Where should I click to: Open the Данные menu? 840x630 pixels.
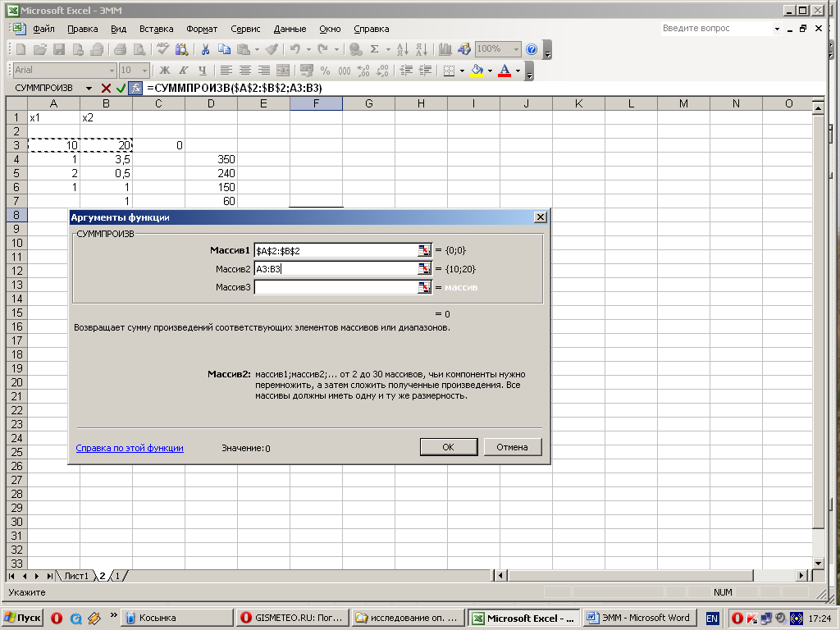click(290, 29)
